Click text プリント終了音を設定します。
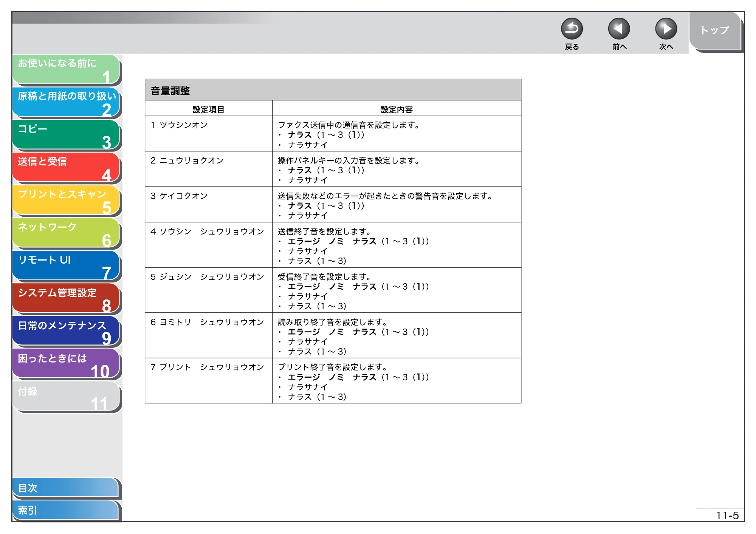 coord(333,367)
